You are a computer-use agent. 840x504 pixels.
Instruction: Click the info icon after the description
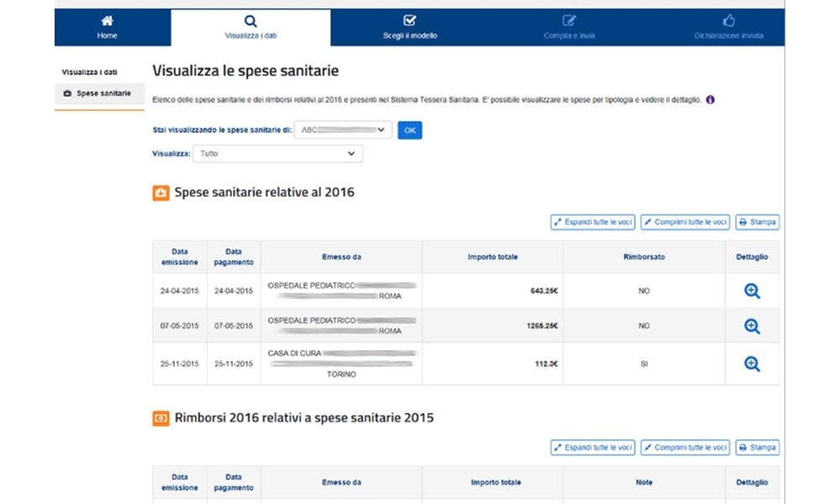tap(711, 100)
